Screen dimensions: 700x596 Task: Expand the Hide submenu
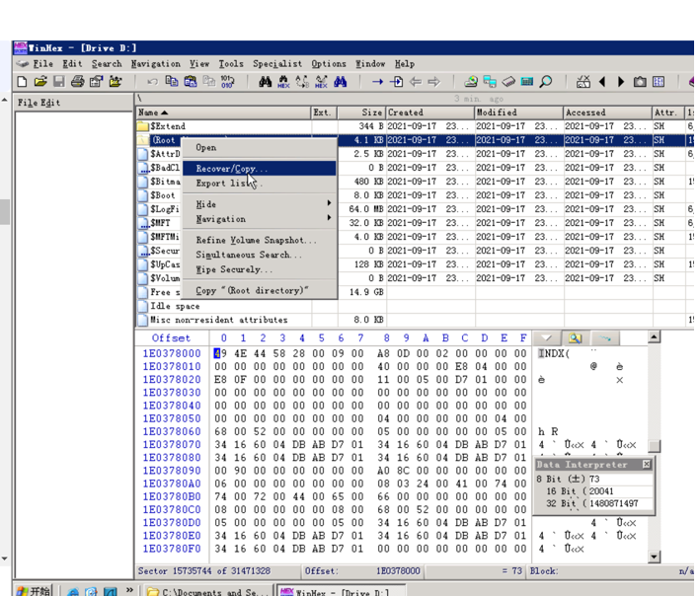coord(260,204)
